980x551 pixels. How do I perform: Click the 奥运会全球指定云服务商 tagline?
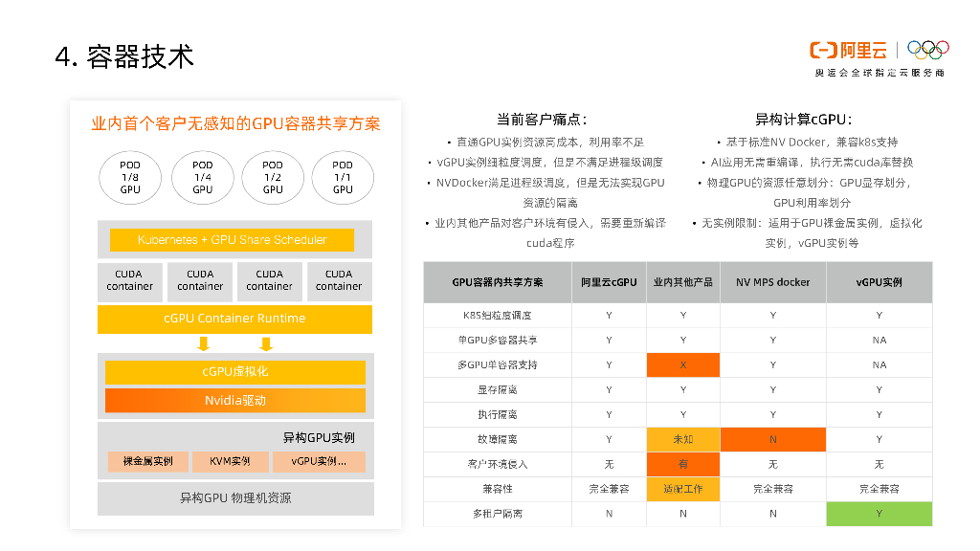(880, 73)
